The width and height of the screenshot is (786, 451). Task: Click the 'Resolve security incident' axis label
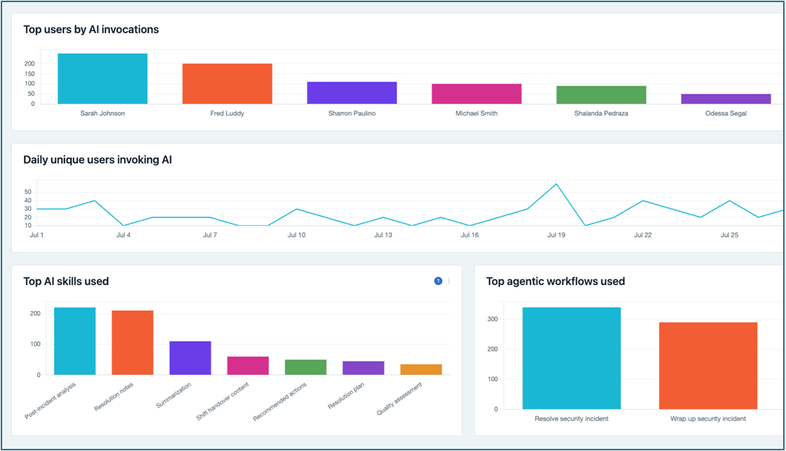click(x=571, y=418)
